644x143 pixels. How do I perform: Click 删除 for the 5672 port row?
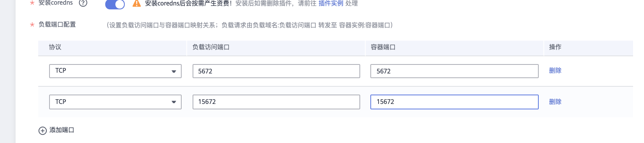[x=555, y=71]
